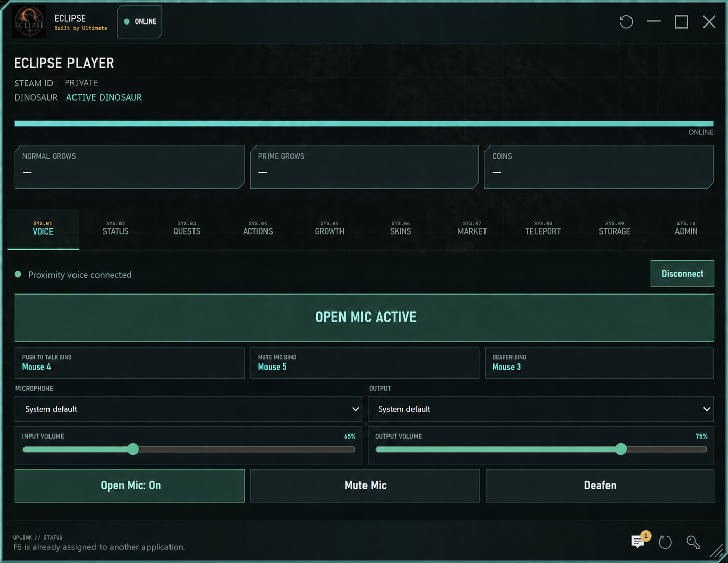Click the 75% output volume value
Image resolution: width=728 pixels, height=563 pixels.
pyautogui.click(x=701, y=436)
